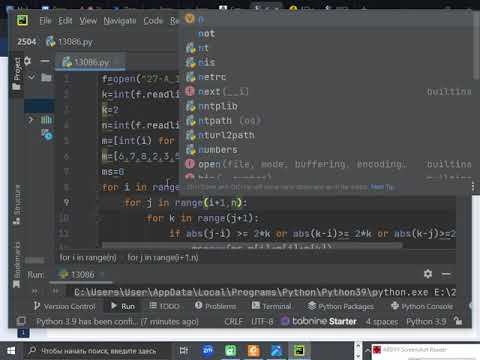Open the Edit menu
Screen dimensions: 480x360
pos(65,21)
